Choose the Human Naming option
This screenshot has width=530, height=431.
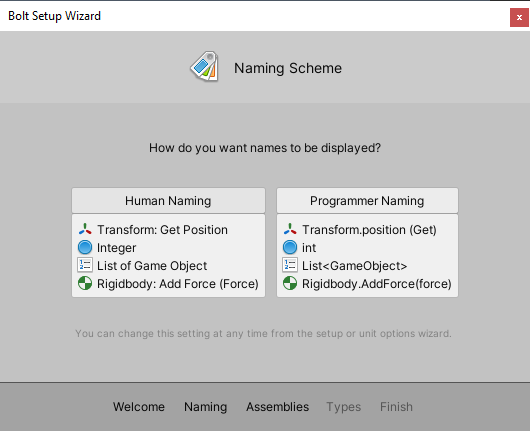[168, 200]
